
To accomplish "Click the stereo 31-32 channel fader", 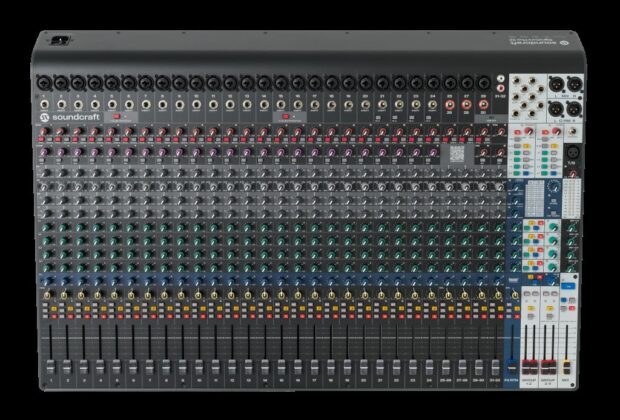I will tap(495, 367).
